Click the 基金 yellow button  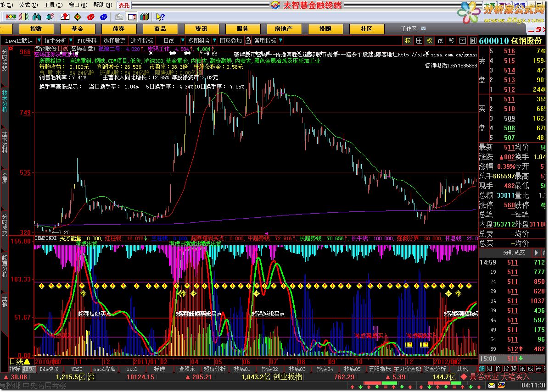78,29
